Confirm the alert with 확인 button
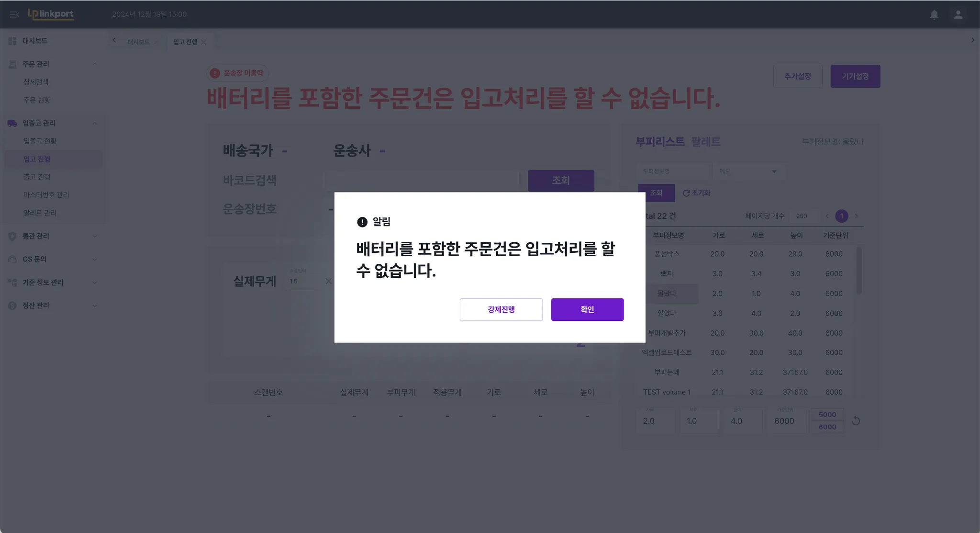980x533 pixels. click(x=587, y=309)
